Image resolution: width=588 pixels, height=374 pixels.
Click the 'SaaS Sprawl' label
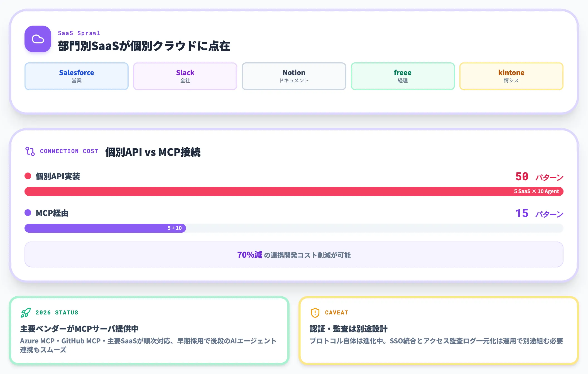(79, 33)
